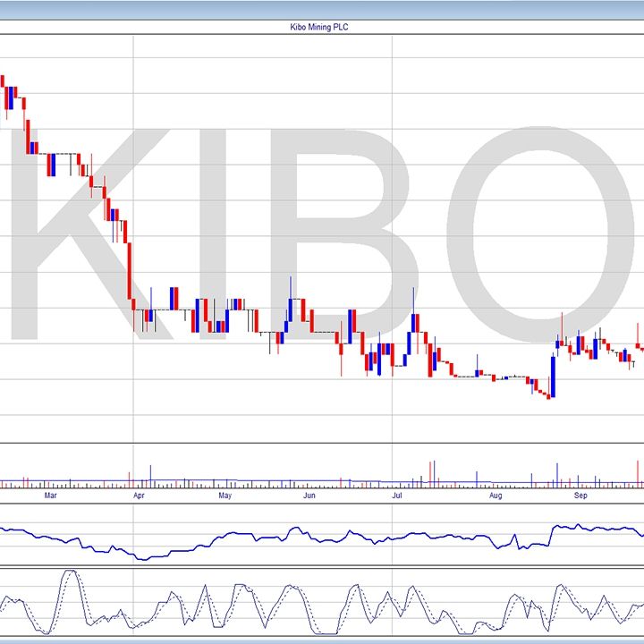Click the large letter O watermark
Image resolution: width=644 pixels, height=644 pixels.
(x=537, y=233)
